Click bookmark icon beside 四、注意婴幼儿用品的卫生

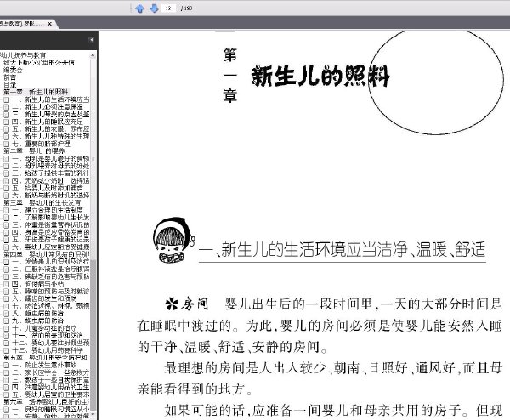7,387
